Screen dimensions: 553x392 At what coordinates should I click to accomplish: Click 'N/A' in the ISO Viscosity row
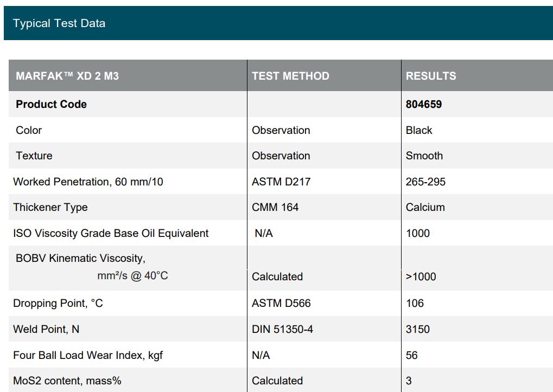coord(263,233)
